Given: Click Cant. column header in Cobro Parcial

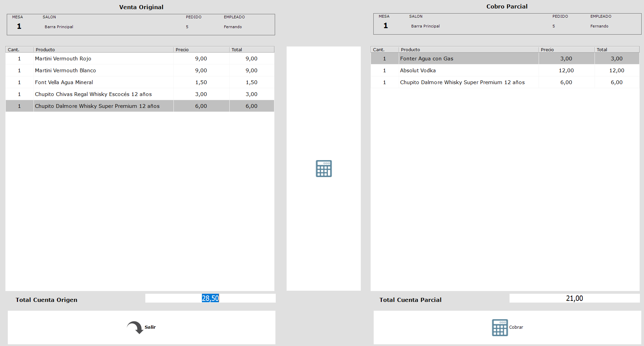Looking at the screenshot, I should tap(385, 50).
